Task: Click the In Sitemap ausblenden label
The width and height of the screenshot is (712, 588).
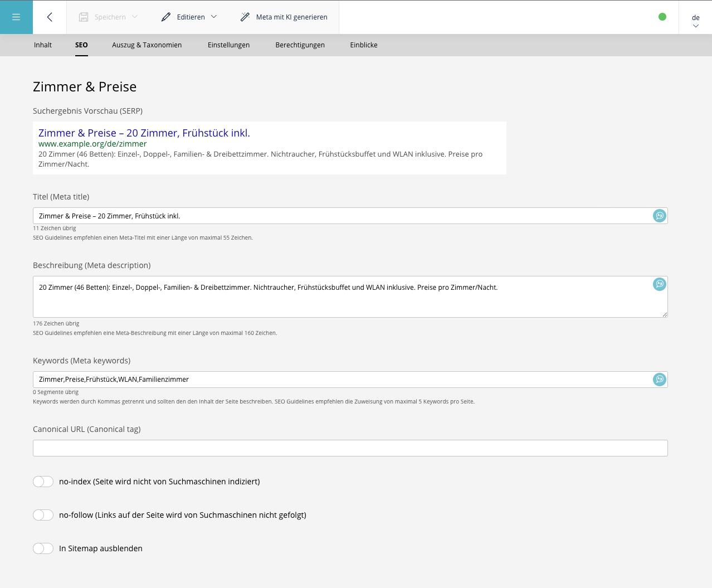Action: click(101, 548)
